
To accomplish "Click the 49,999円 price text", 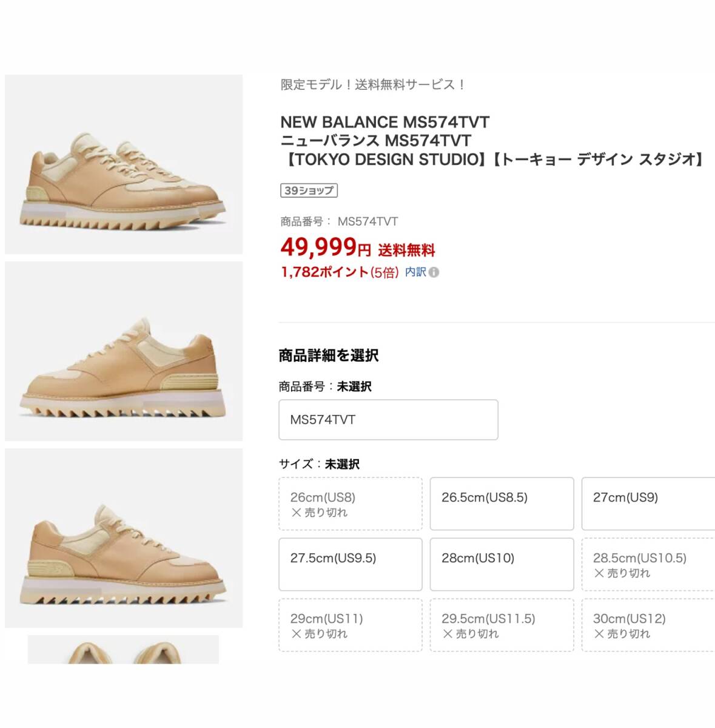I will click(x=326, y=248).
